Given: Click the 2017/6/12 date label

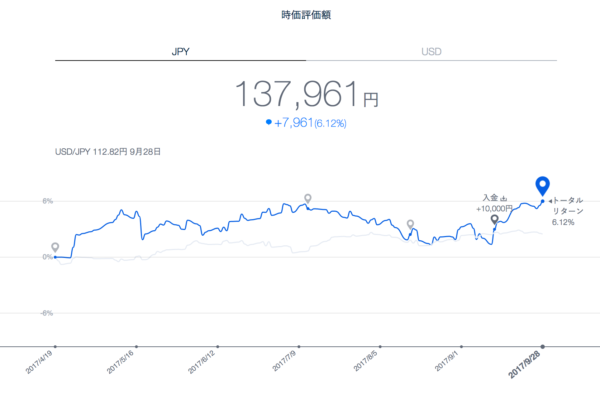Looking at the screenshot, I should pos(201,362).
